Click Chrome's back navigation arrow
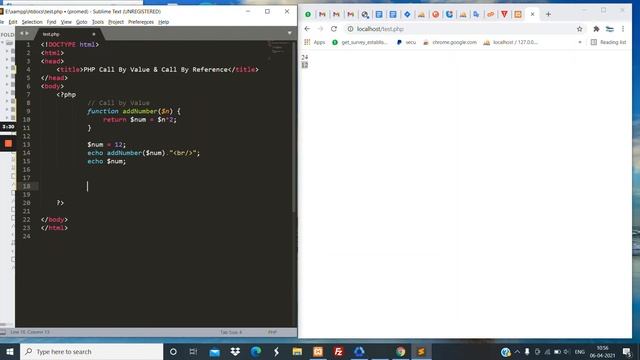 (307, 29)
